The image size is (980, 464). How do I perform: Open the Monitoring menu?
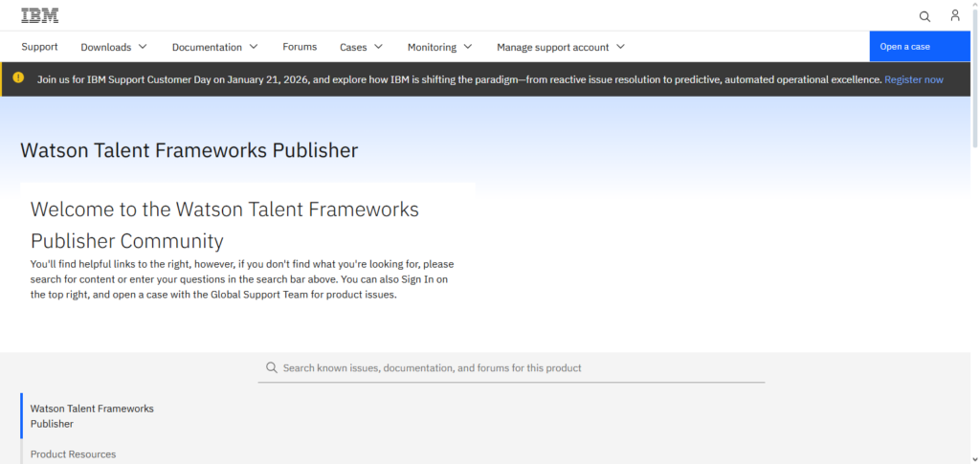439,47
